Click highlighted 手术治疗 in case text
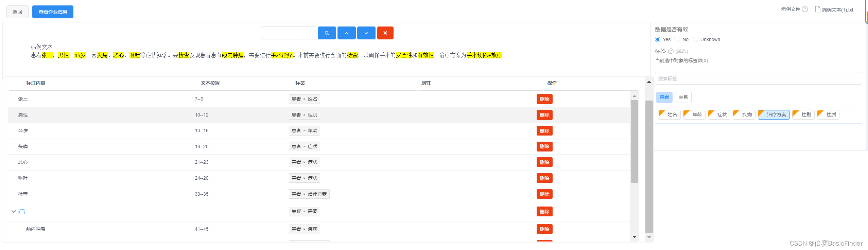 [282, 55]
